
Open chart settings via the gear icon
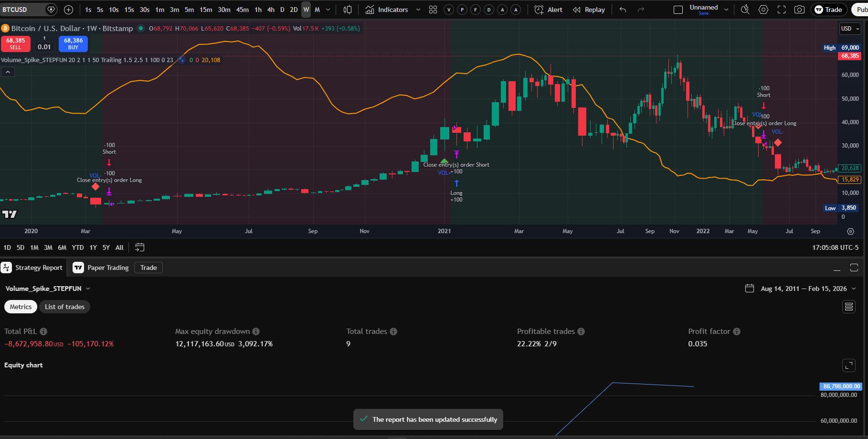(x=763, y=9)
